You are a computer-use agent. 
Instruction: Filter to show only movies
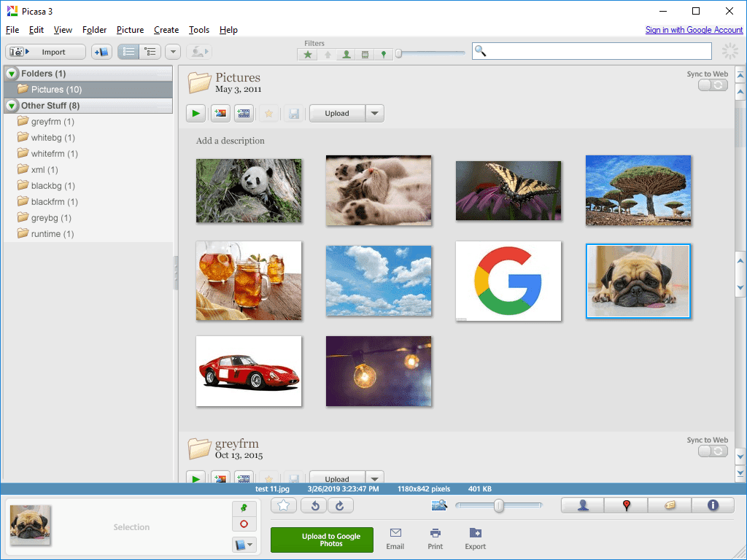365,55
